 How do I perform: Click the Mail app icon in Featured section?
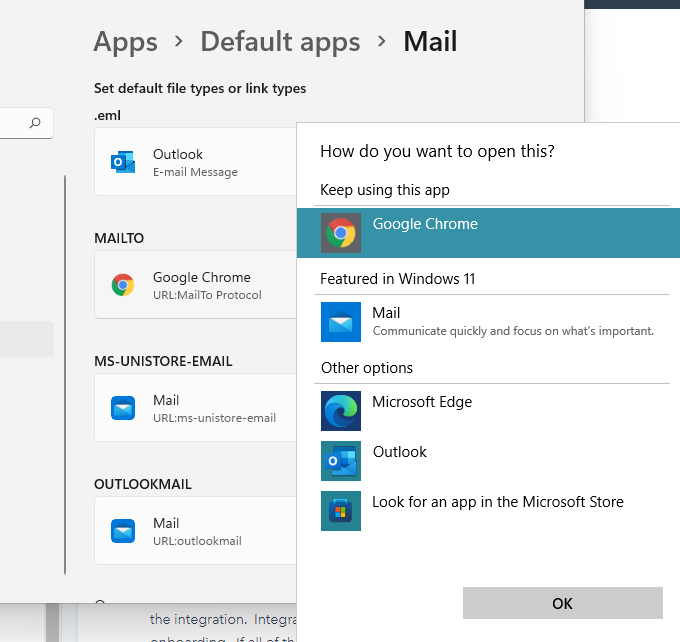tap(340, 322)
